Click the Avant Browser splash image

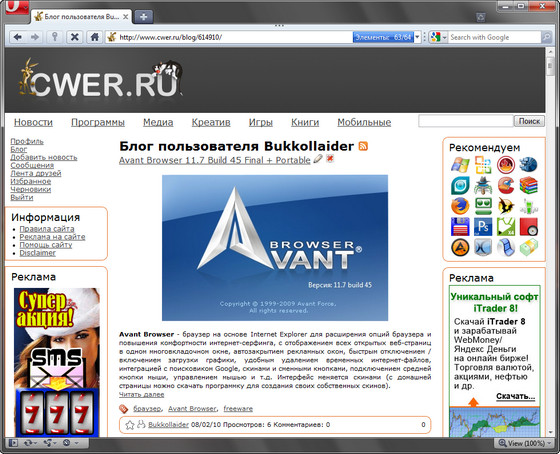275,248
